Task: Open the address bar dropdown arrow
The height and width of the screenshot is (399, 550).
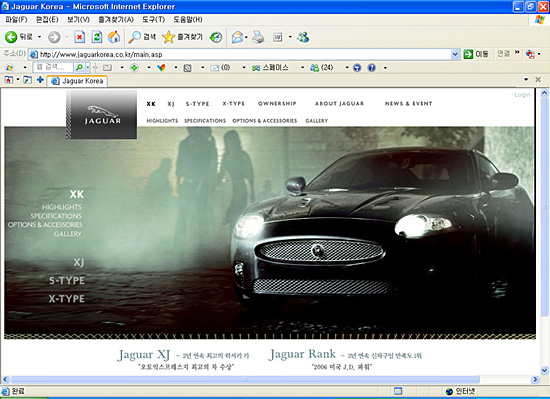Action: click(455, 54)
